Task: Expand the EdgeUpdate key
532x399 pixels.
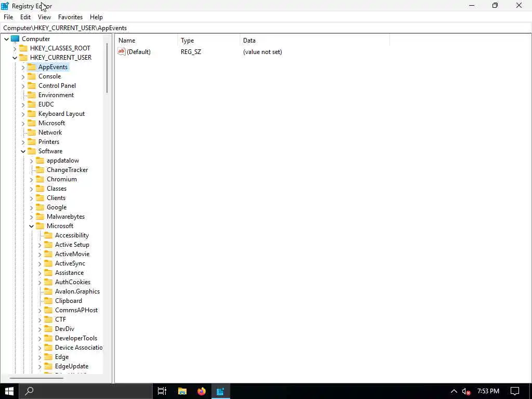Action: point(39,366)
